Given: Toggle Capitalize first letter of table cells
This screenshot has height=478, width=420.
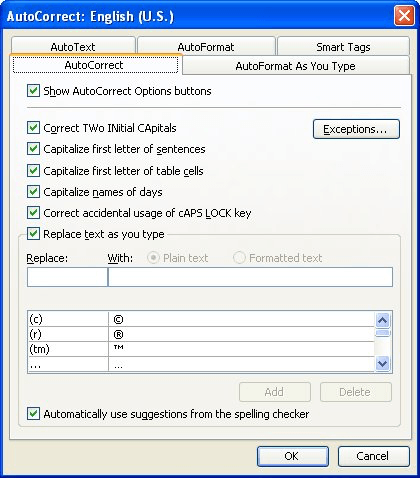Looking at the screenshot, I should point(33,171).
